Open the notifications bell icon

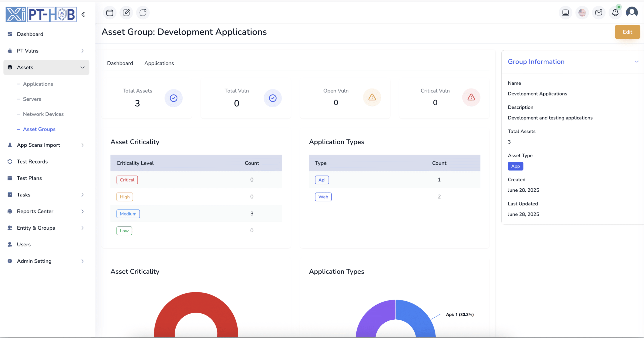(x=615, y=13)
